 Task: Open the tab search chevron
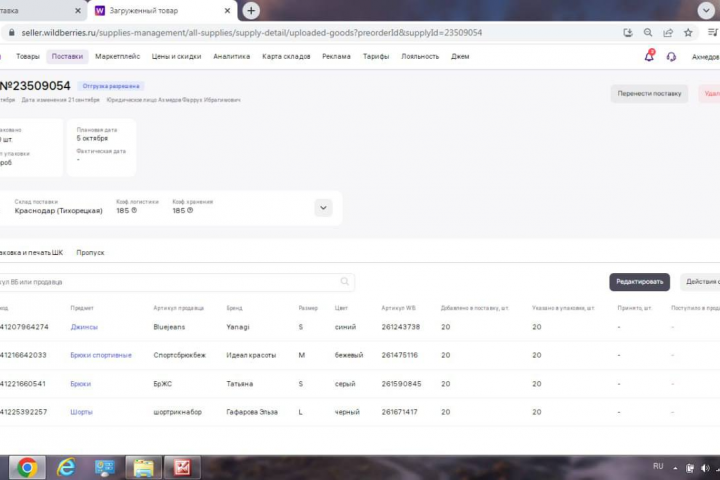[x=706, y=11]
